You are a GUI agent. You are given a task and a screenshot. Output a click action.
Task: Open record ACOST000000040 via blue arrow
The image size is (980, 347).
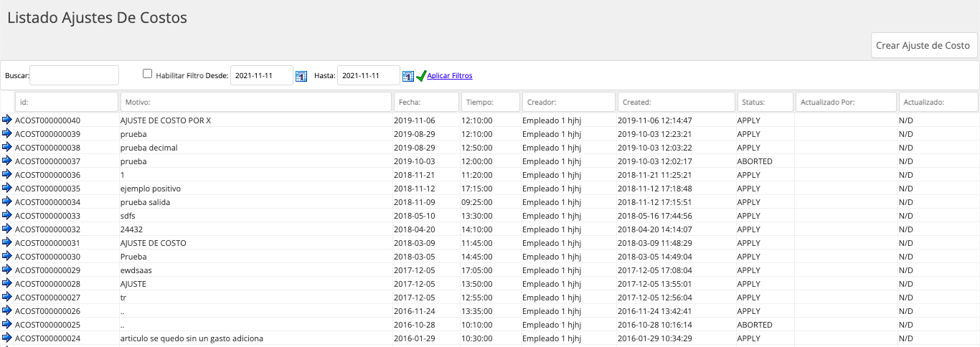tap(7, 120)
